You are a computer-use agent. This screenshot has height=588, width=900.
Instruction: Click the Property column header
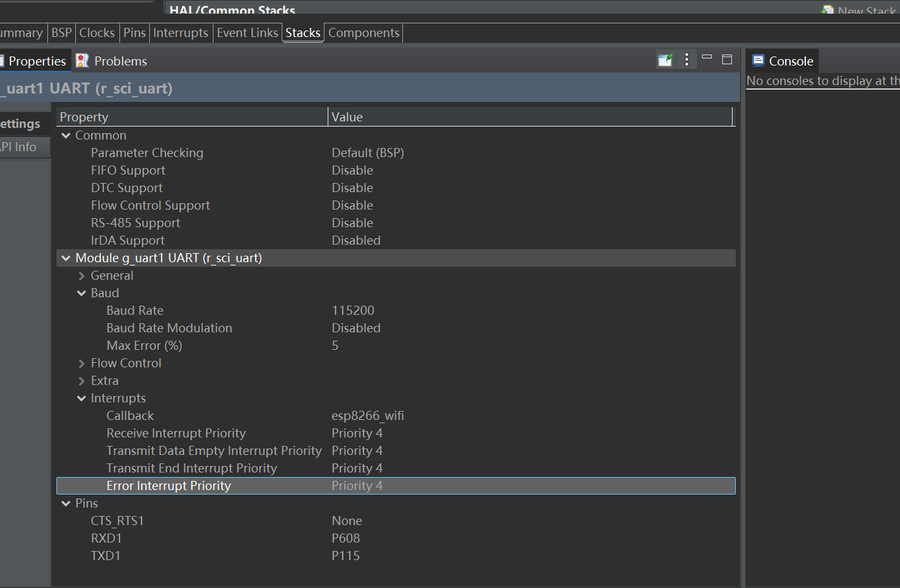tap(192, 117)
